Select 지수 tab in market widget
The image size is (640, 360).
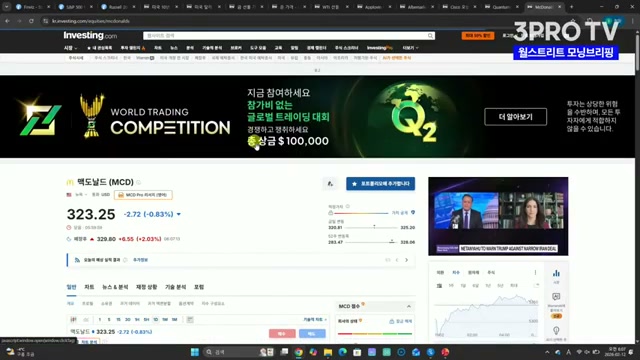click(x=456, y=273)
